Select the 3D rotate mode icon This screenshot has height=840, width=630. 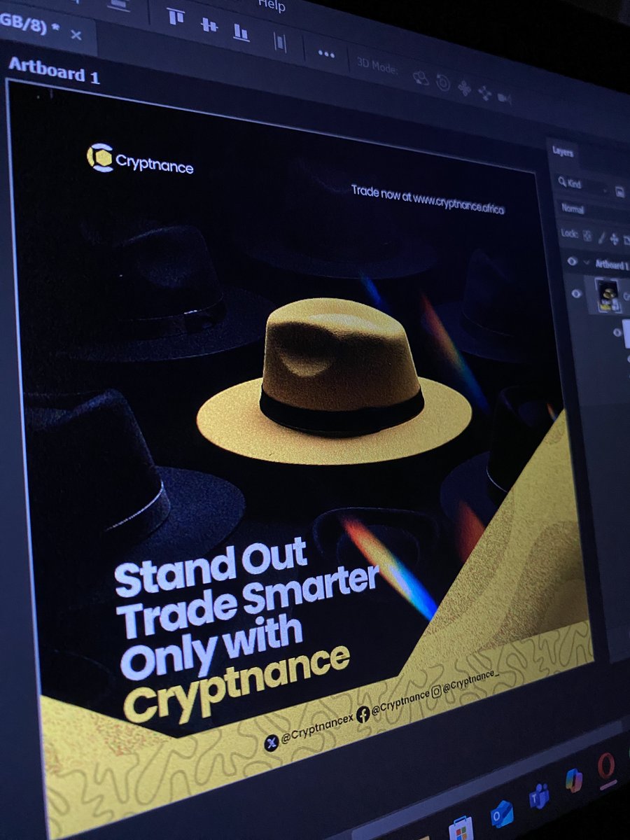(421, 78)
